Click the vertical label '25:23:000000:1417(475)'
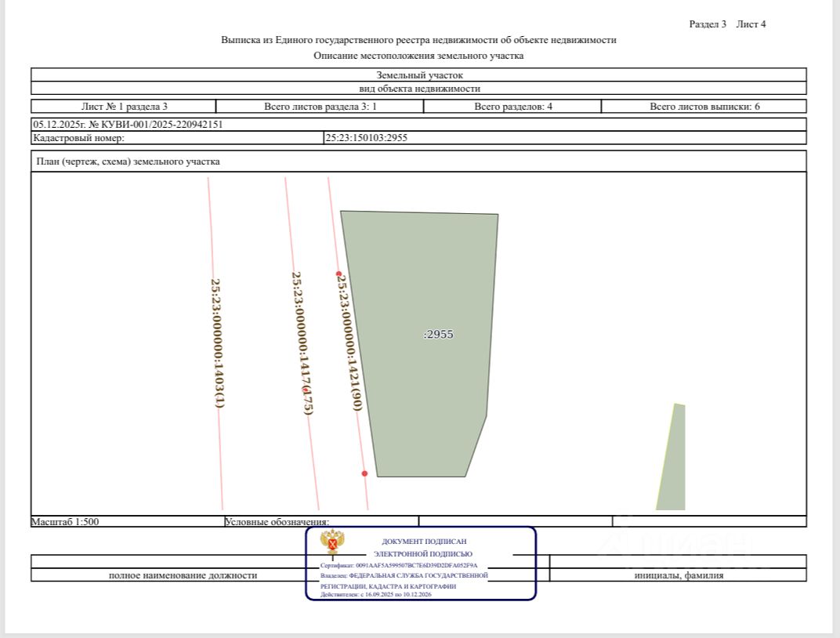 [302, 343]
